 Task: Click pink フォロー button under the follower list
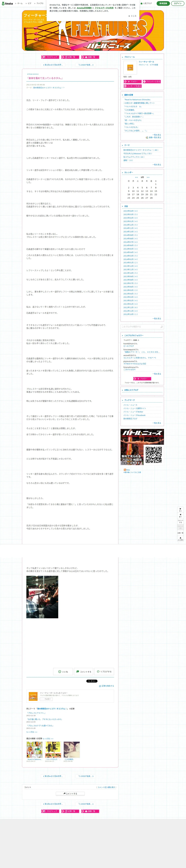[x=142, y=379]
